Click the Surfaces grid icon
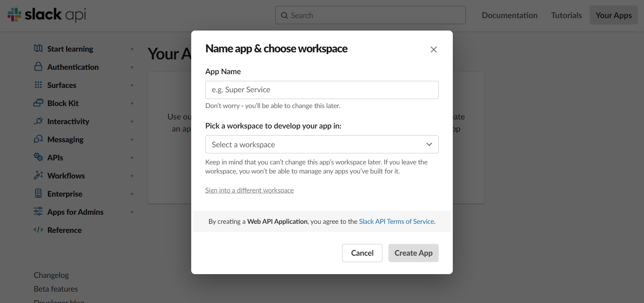Image resolution: width=644 pixels, height=303 pixels. coord(38,85)
